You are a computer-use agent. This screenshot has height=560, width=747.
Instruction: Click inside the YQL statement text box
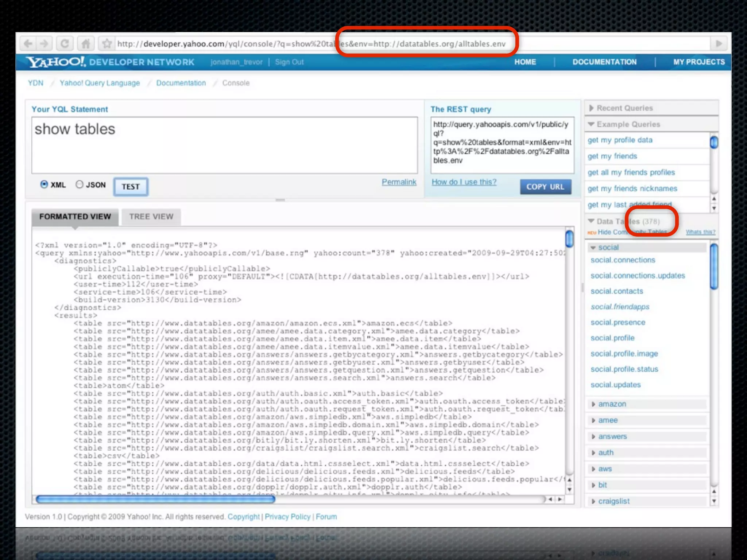[224, 146]
